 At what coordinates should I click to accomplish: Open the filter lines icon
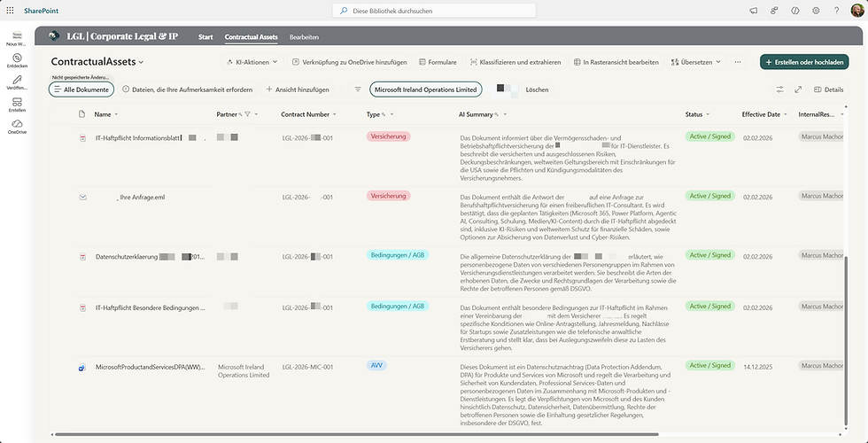tap(358, 89)
